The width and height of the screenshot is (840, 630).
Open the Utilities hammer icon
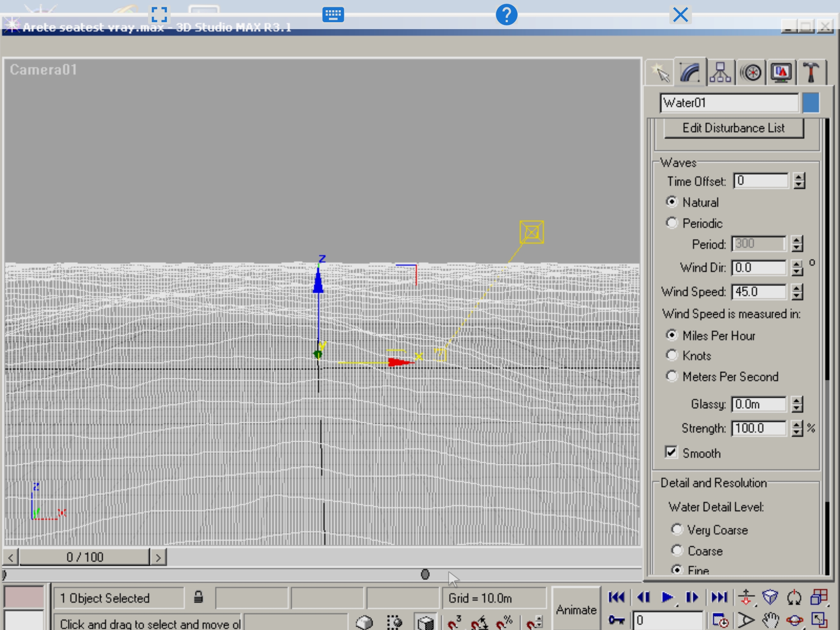[x=811, y=73]
